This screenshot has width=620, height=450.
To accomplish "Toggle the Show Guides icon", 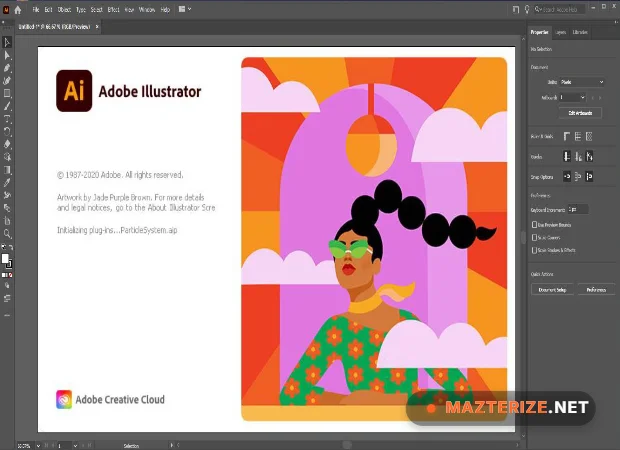I will coord(566,157).
